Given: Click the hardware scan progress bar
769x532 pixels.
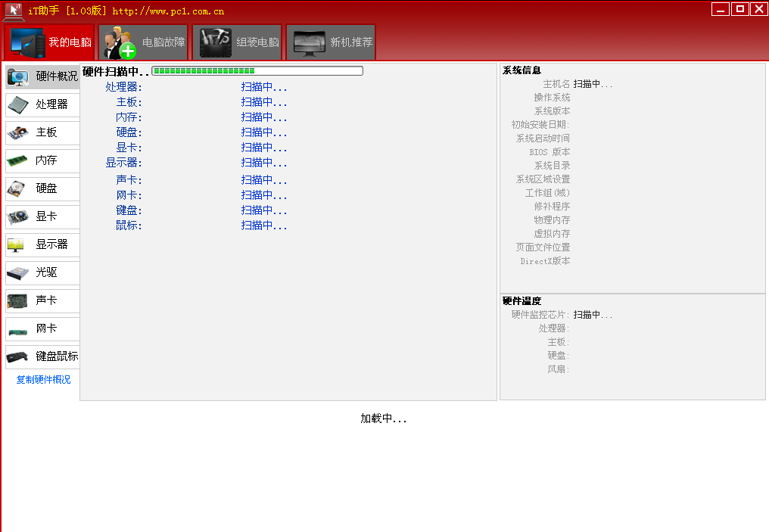Looking at the screenshot, I should pos(257,71).
